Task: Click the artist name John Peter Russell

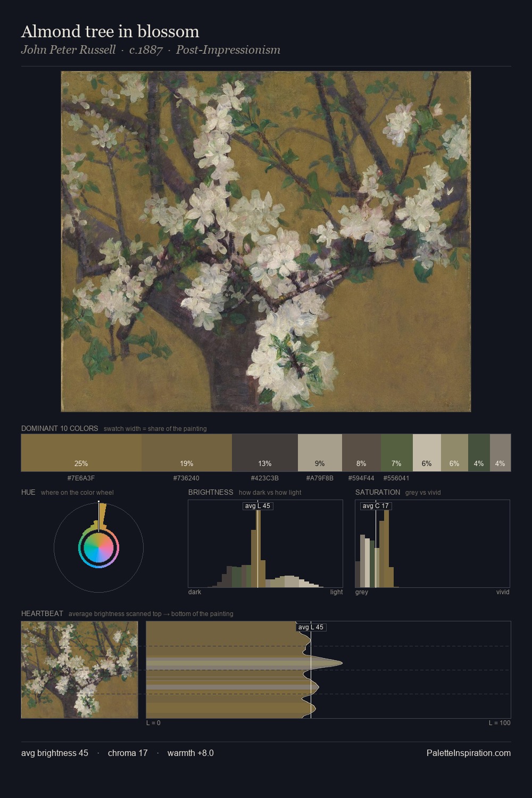Action: pos(68,50)
